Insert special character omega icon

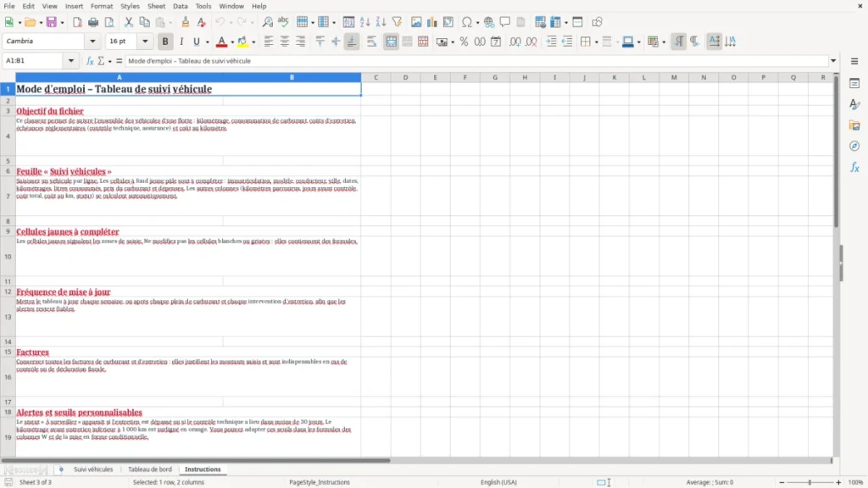click(x=467, y=22)
